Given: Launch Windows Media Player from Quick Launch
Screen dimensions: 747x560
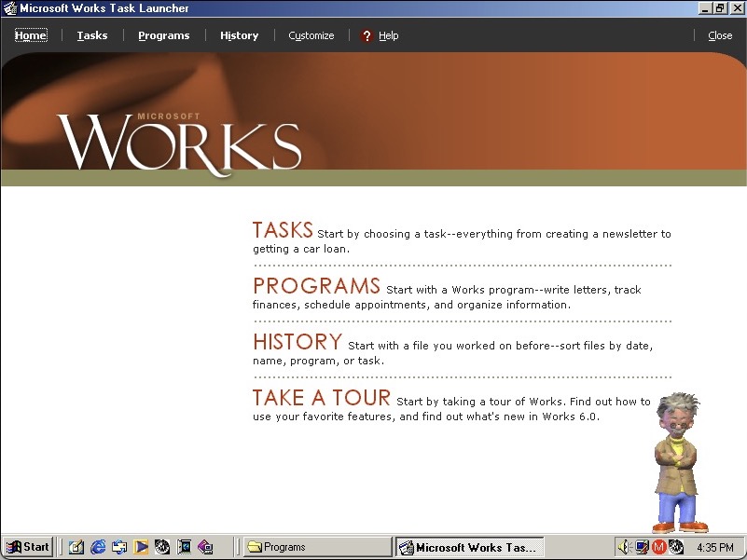Looking at the screenshot, I should tap(141, 547).
